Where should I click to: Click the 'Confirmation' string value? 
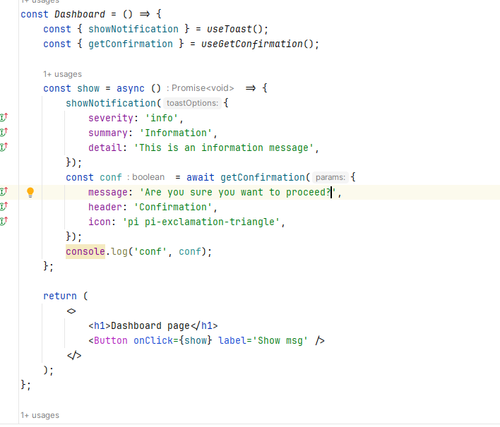coord(173,207)
